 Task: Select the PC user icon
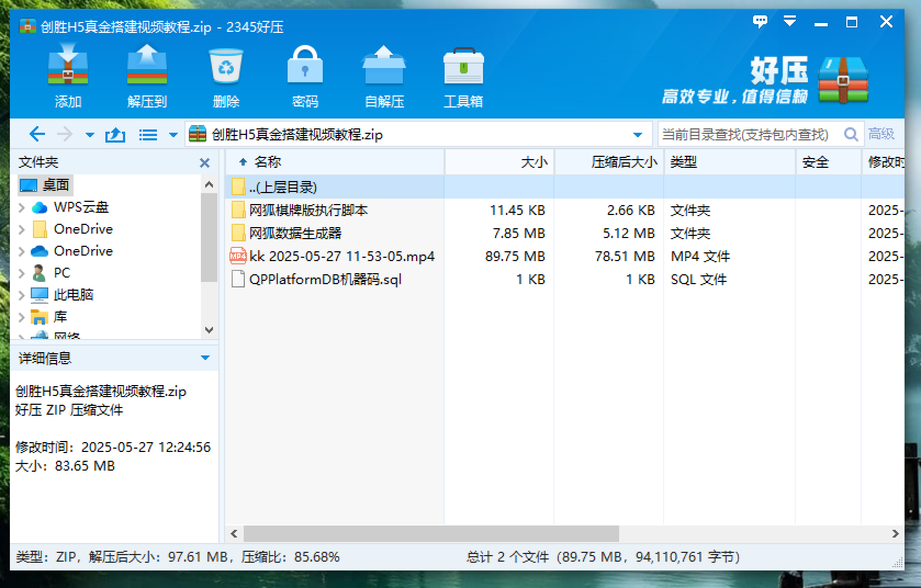pos(40,273)
